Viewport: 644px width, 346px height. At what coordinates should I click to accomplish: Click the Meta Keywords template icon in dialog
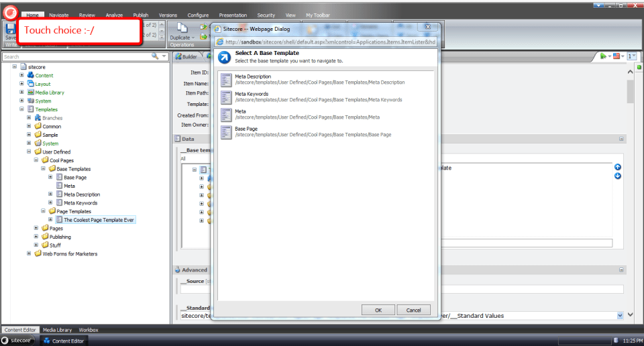(x=226, y=97)
